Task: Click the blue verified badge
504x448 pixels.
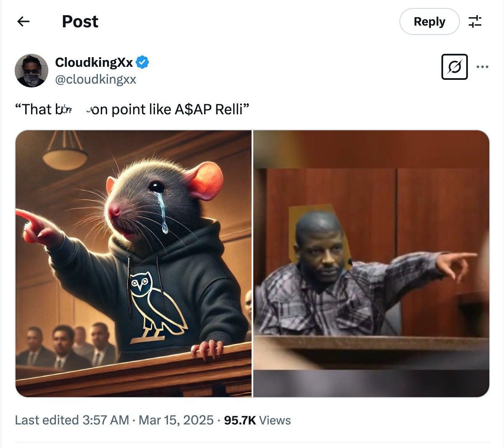Action: point(143,63)
